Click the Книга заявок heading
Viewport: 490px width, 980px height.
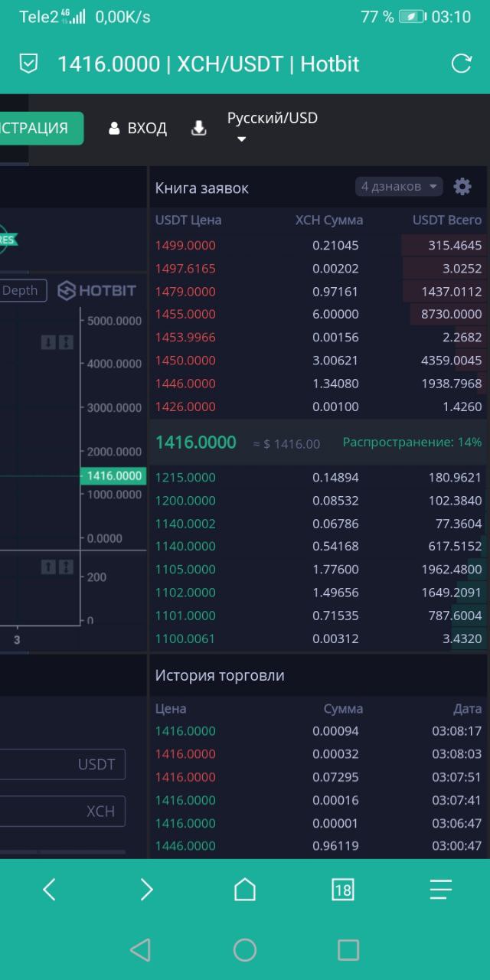[202, 188]
